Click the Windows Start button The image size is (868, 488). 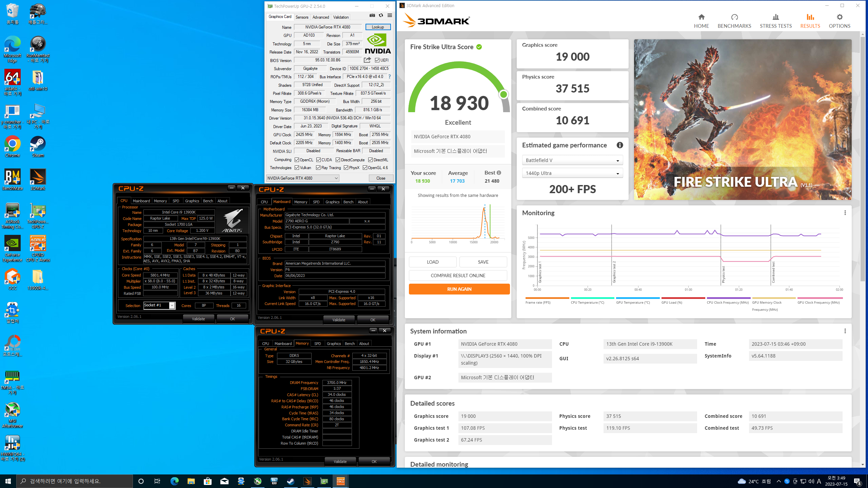[8, 481]
